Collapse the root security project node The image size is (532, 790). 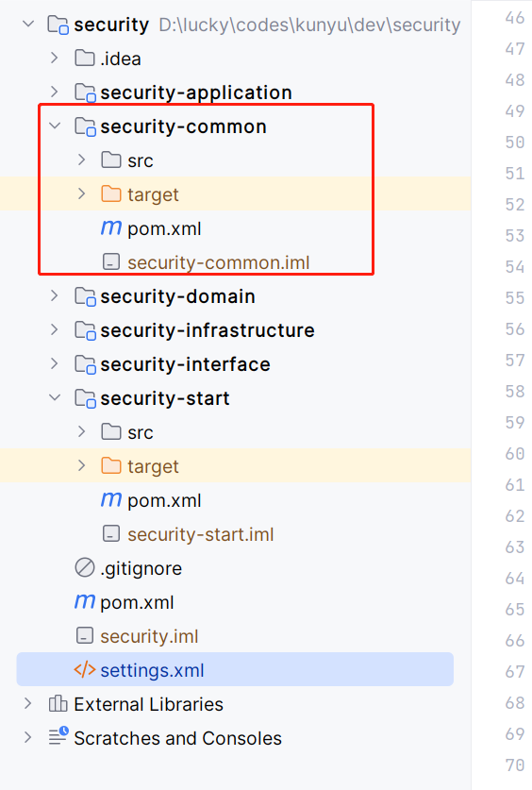tap(28, 24)
